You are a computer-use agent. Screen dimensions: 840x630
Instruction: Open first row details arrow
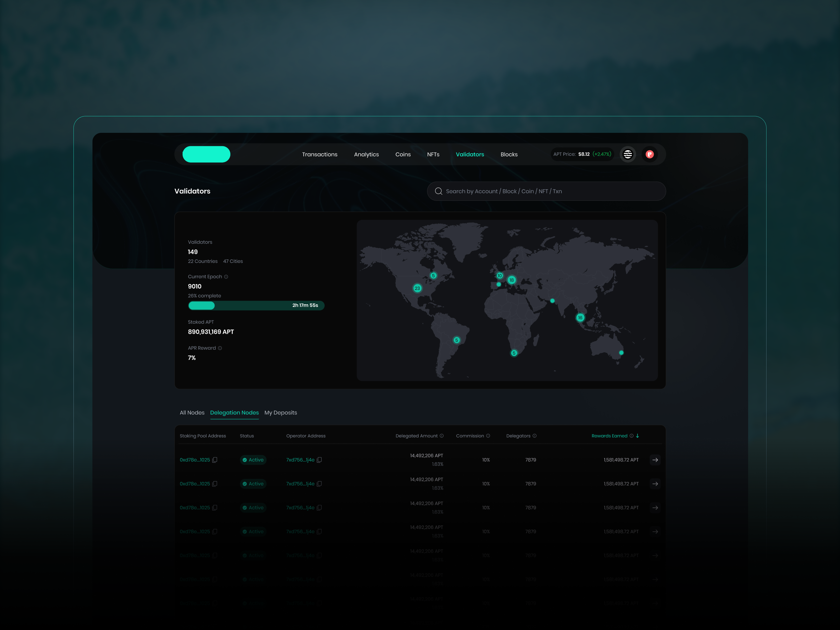pyautogui.click(x=655, y=460)
